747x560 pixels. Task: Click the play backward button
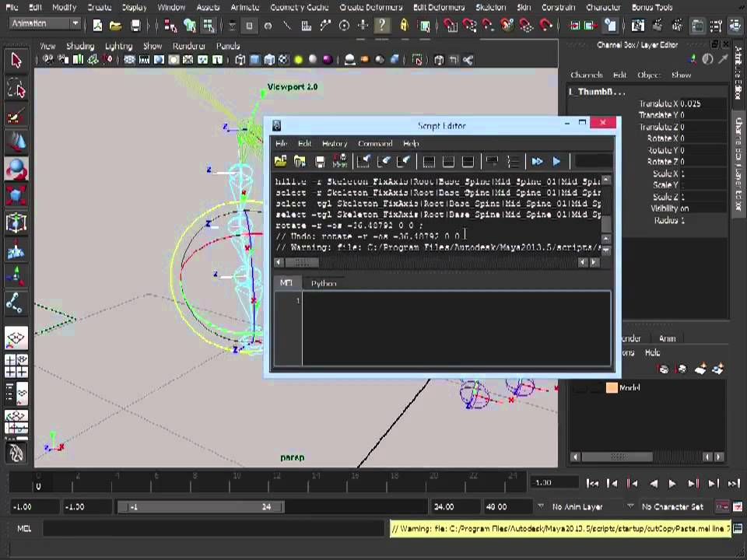tap(654, 484)
